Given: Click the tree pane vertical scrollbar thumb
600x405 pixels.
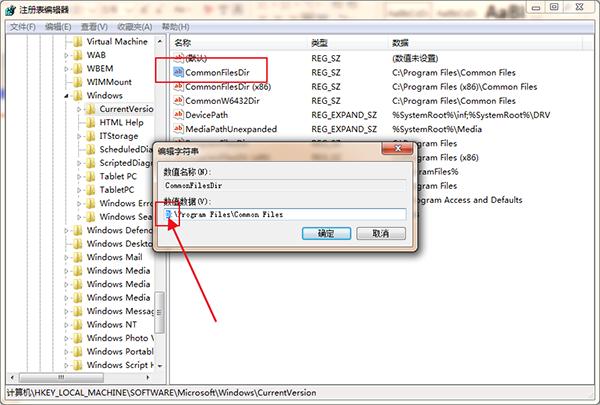Looking at the screenshot, I should pos(160,312).
